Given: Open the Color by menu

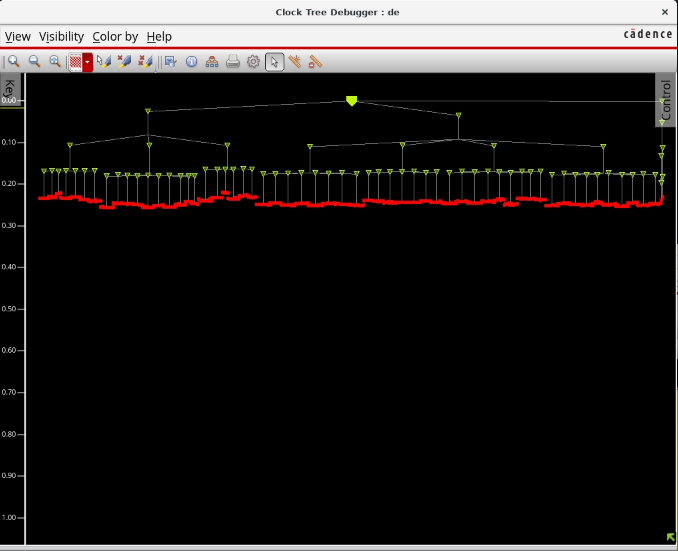Looking at the screenshot, I should pyautogui.click(x=115, y=36).
